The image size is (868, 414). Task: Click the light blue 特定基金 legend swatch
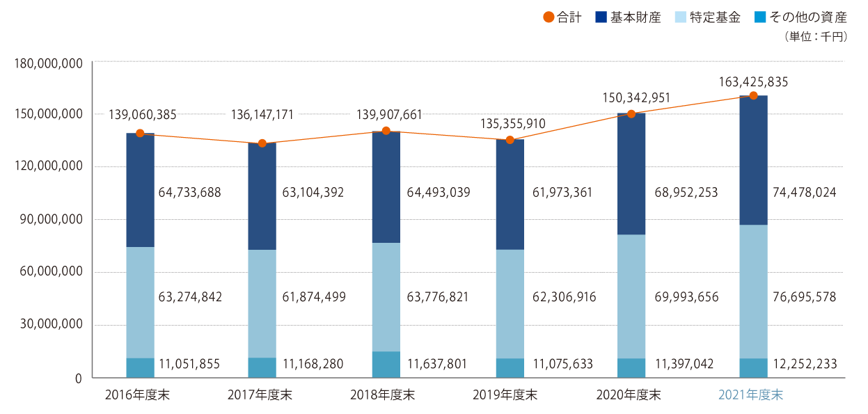681,18
